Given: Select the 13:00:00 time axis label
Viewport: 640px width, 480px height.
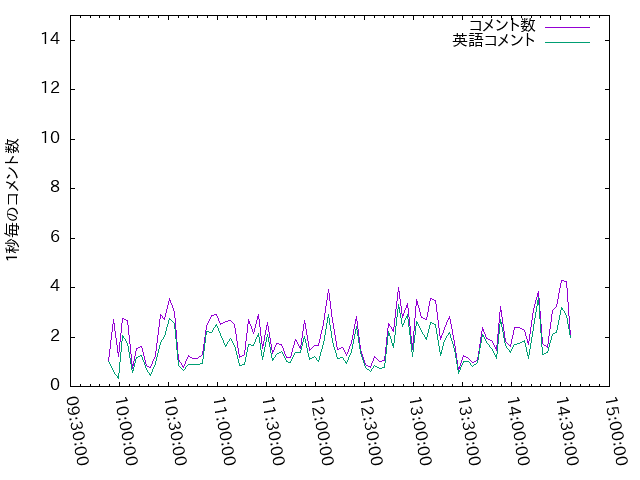Looking at the screenshot, I should tap(419, 430).
